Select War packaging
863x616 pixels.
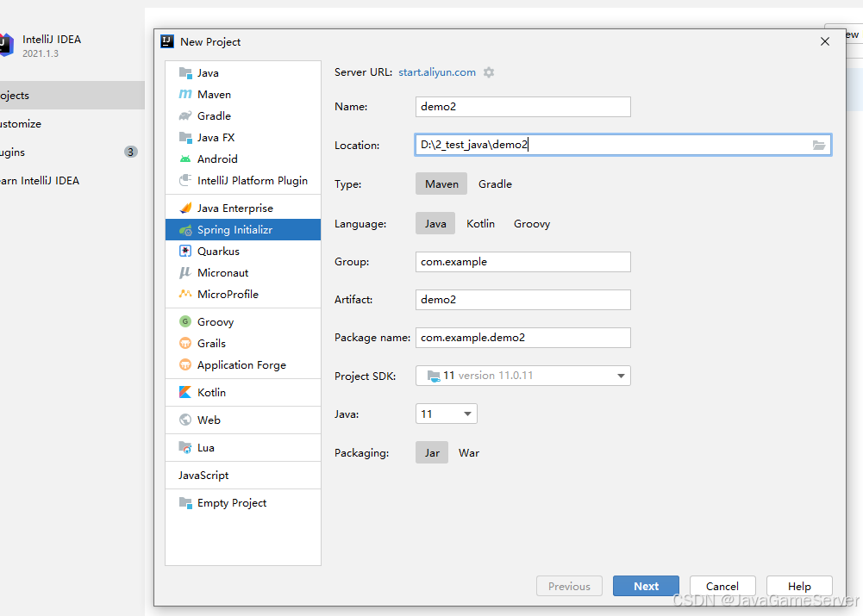[469, 452]
